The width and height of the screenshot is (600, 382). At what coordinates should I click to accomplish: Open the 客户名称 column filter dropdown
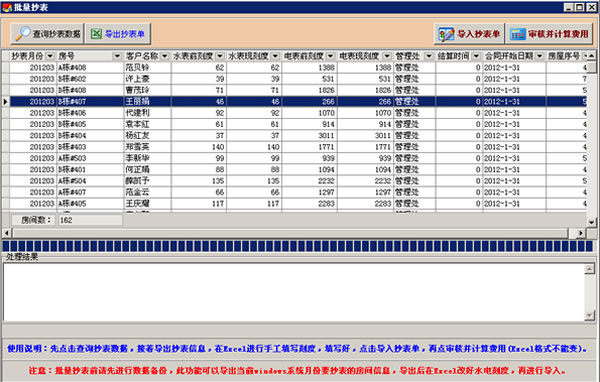(x=165, y=56)
